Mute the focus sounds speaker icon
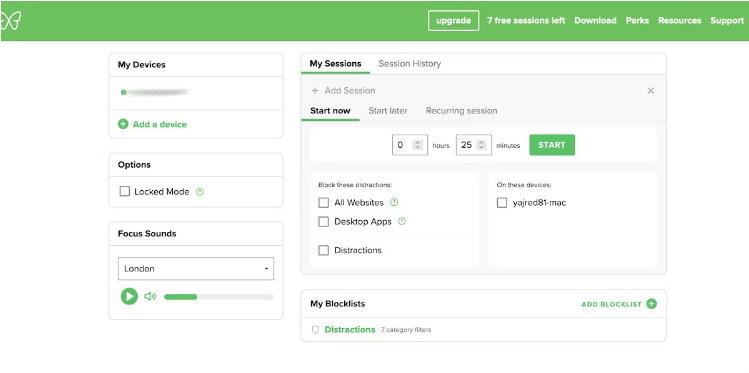This screenshot has height=373, width=749. [150, 296]
